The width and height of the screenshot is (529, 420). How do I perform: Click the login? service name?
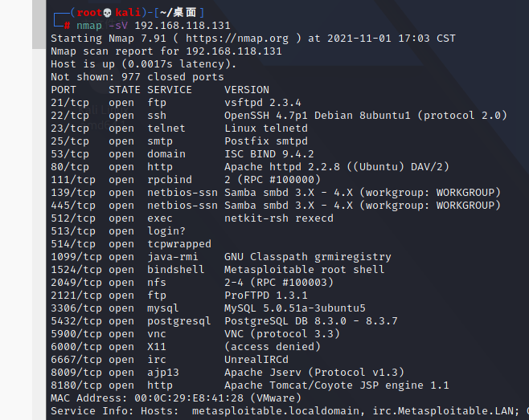[166, 231]
